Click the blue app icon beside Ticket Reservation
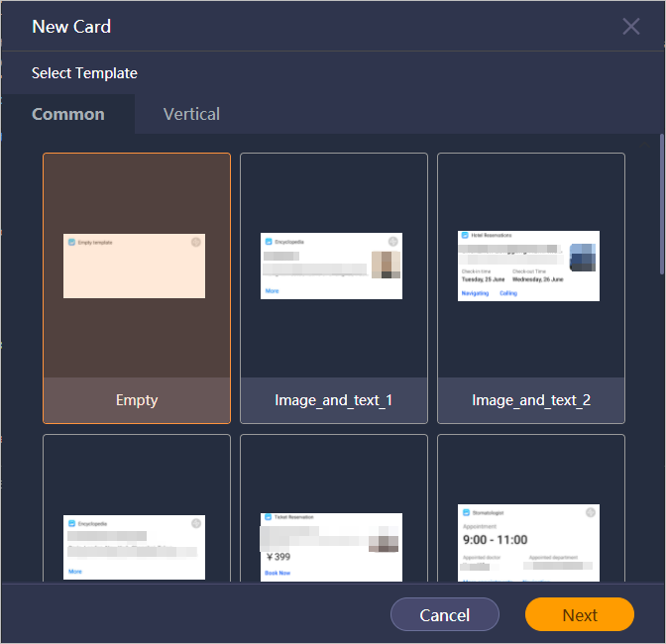Viewport: 666px width, 644px height. point(268,517)
